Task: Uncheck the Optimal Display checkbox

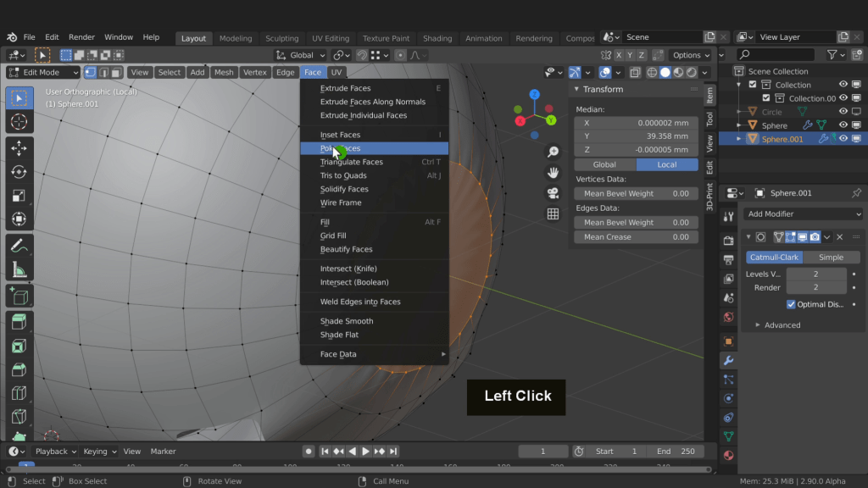Action: (x=791, y=304)
